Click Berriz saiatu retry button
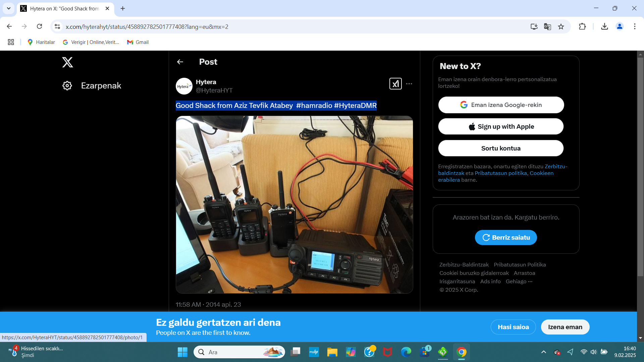This screenshot has height=362, width=644. click(x=506, y=237)
